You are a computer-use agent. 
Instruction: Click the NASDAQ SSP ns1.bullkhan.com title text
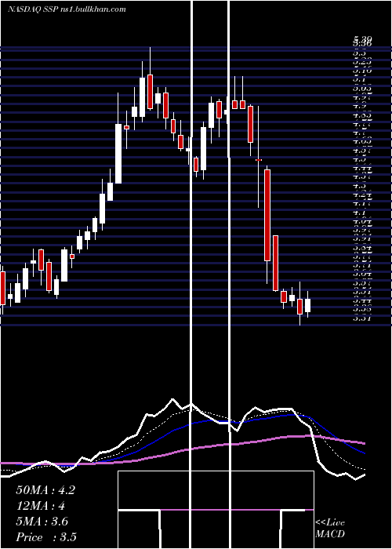pyautogui.click(x=67, y=9)
